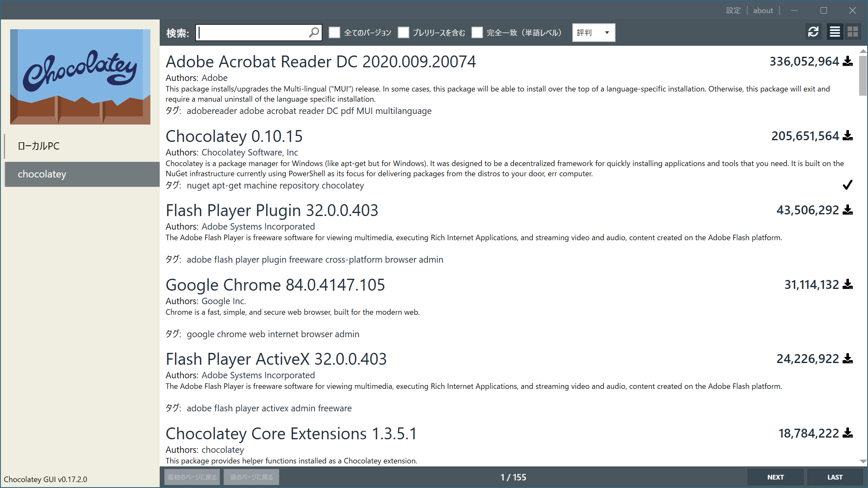Click the Chocolatey logo image

coord(80,77)
